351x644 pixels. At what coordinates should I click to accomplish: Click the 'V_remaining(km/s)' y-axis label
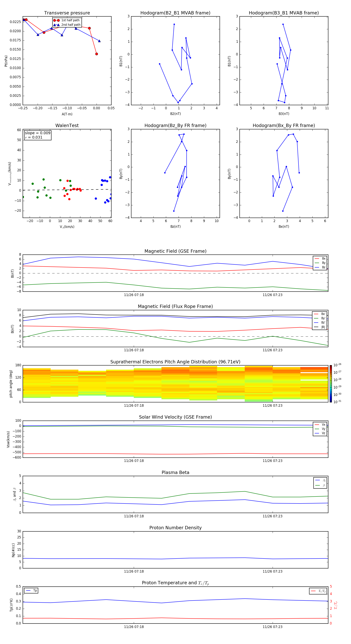pyautogui.click(x=10, y=173)
